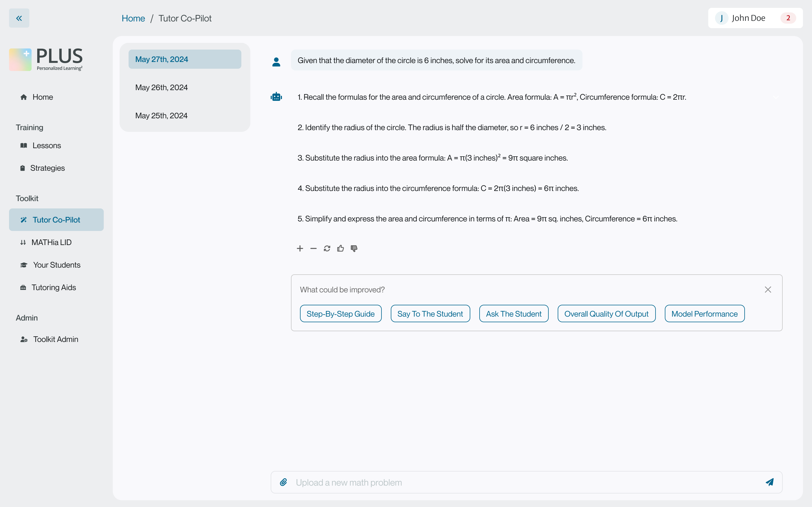Screen dimensions: 812x507
Task: Open the May 26th, 2024 conversation
Action: [161, 88]
